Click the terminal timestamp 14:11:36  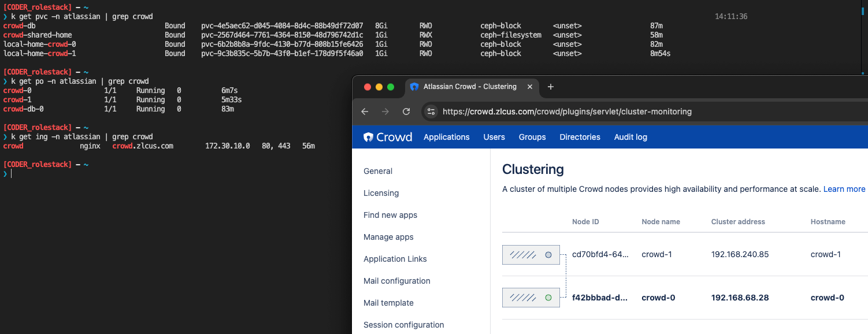[x=731, y=17]
